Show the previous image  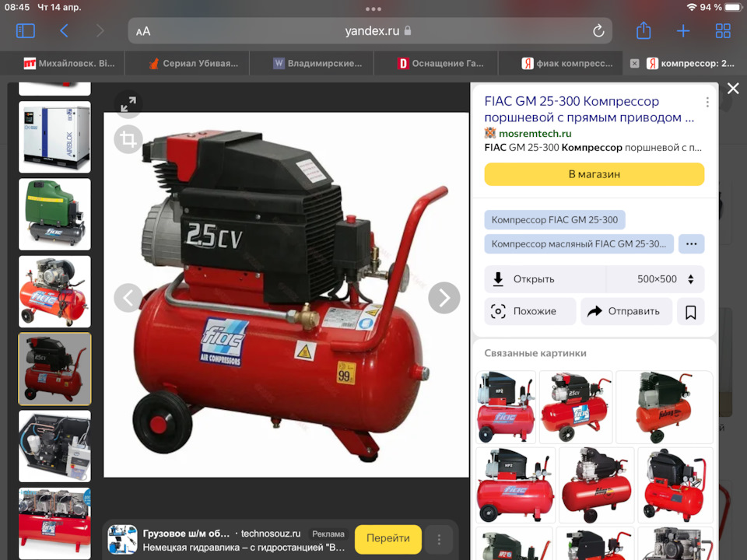128,298
